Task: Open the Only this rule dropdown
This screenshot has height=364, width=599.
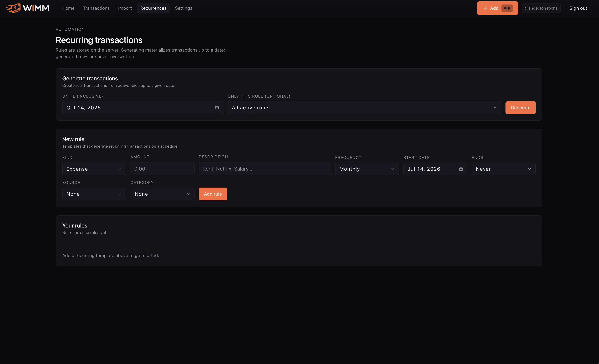Action: 364,107
